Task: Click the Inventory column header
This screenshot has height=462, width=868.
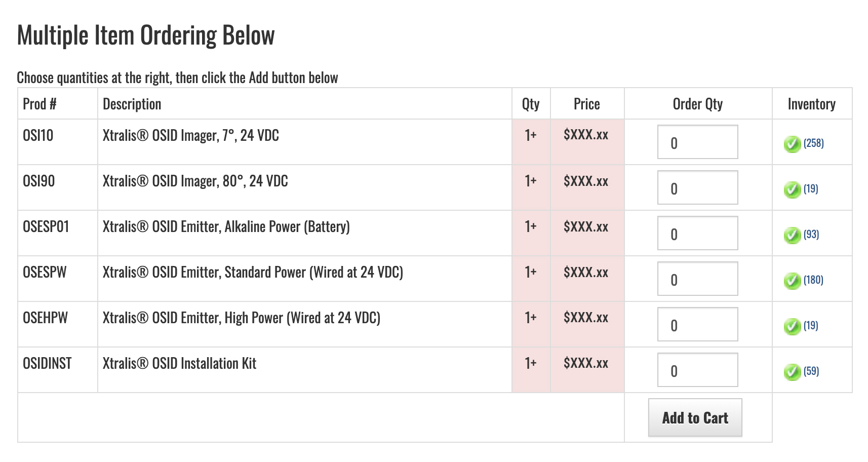Action: pos(811,104)
